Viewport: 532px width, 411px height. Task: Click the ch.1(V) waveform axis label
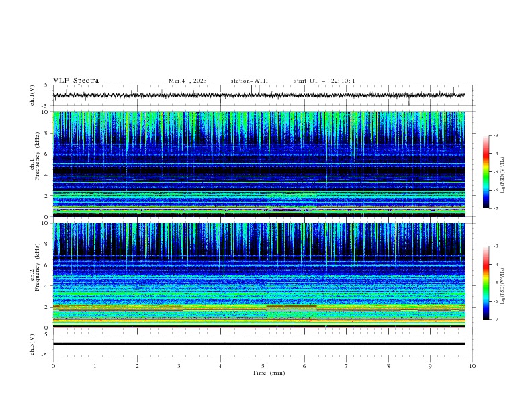click(x=32, y=95)
